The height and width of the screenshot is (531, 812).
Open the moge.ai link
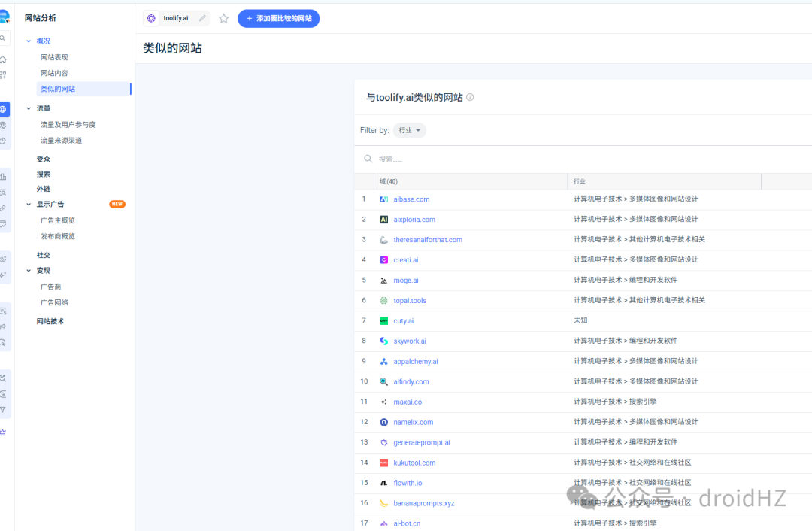click(x=406, y=281)
